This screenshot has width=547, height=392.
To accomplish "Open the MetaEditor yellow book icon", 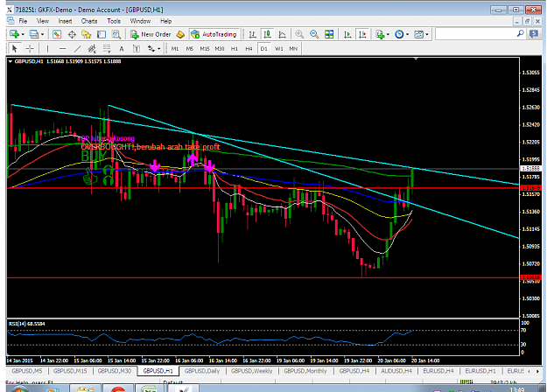I will click(180, 34).
